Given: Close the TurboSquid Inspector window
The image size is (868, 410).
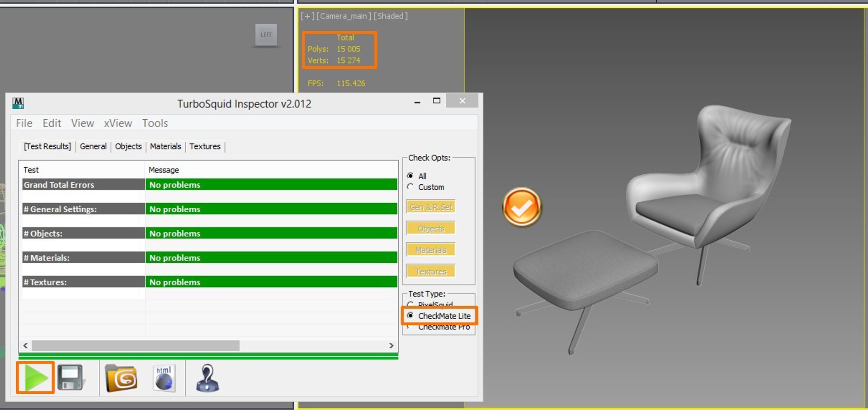Looking at the screenshot, I should [462, 101].
